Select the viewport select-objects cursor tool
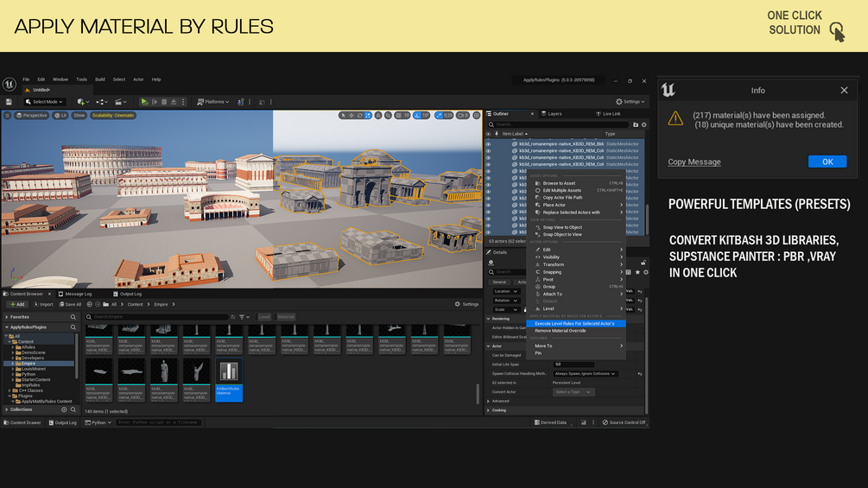 pyautogui.click(x=343, y=115)
